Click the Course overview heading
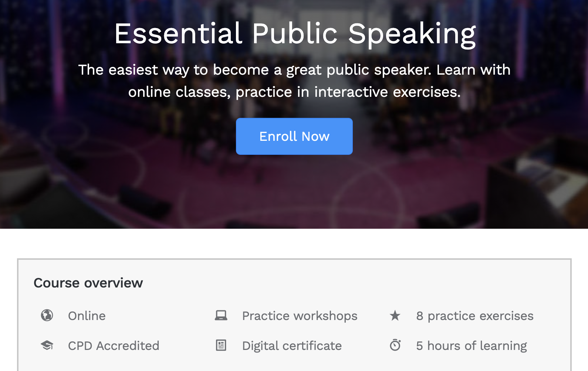 click(88, 283)
